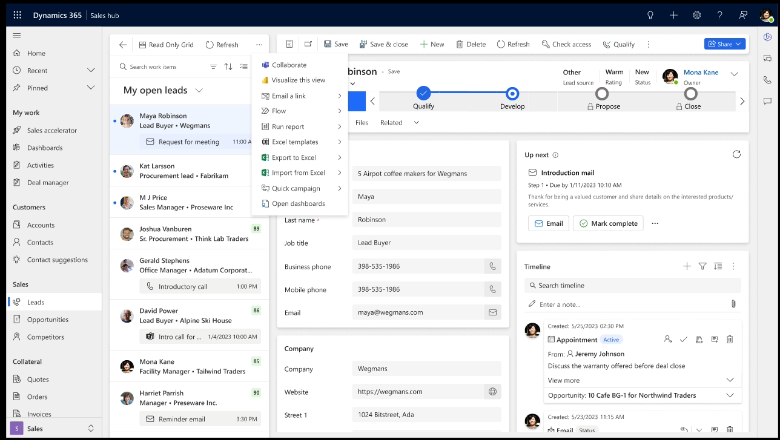Click the filter lines icon beside search
This screenshot has height=440, width=780.
tap(213, 66)
